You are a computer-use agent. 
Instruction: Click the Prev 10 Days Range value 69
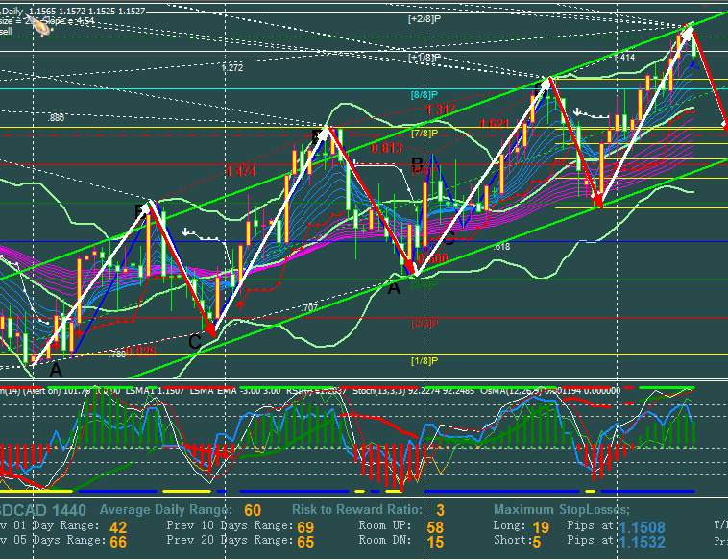pyautogui.click(x=305, y=527)
